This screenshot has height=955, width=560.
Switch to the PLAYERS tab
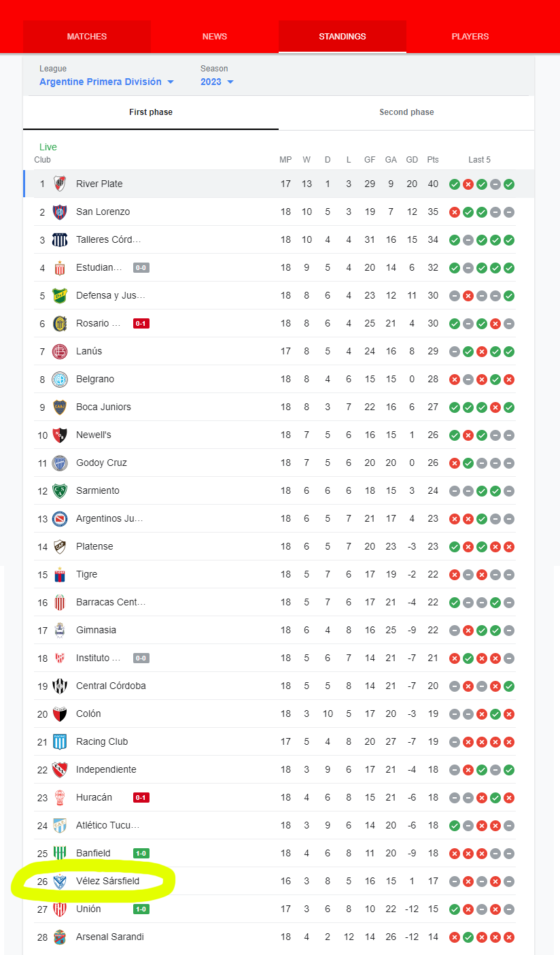pyautogui.click(x=470, y=37)
